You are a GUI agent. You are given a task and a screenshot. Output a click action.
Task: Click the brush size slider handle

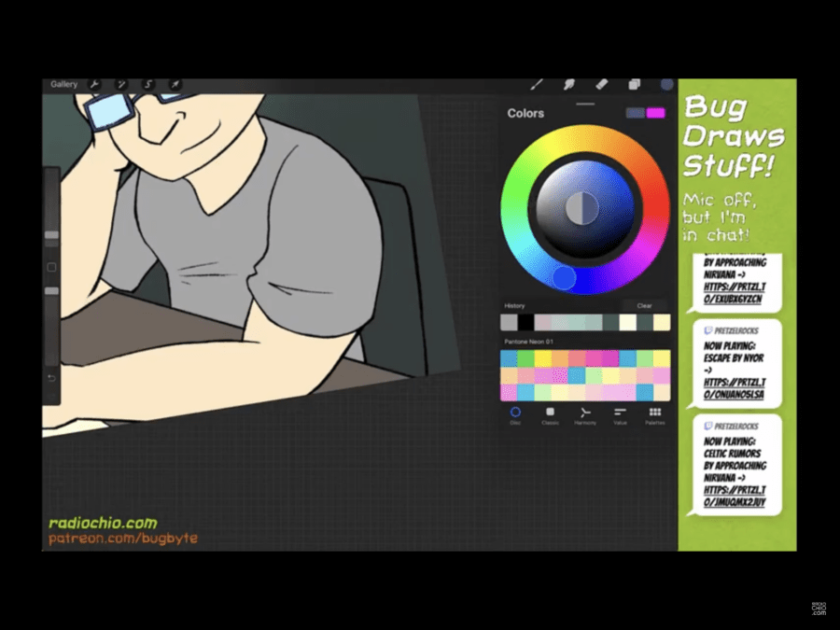pos(52,235)
